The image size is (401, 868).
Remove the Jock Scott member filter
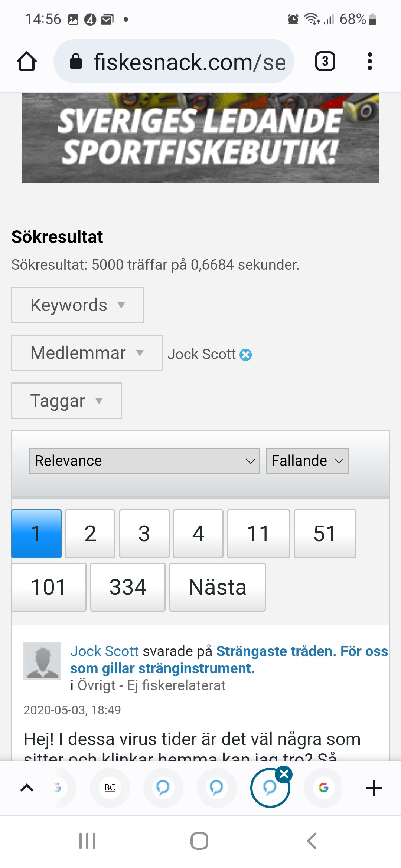point(246,355)
